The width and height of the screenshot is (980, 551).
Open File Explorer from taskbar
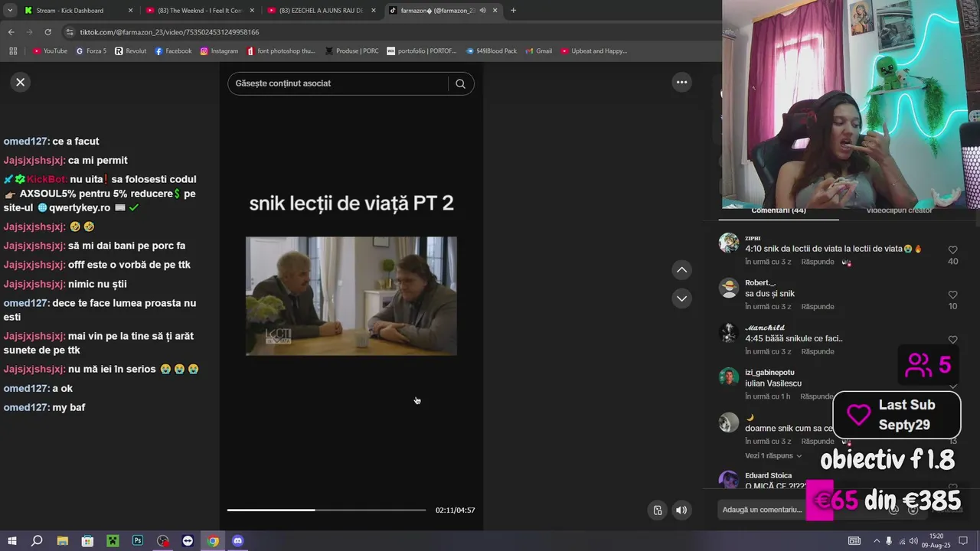(63, 541)
